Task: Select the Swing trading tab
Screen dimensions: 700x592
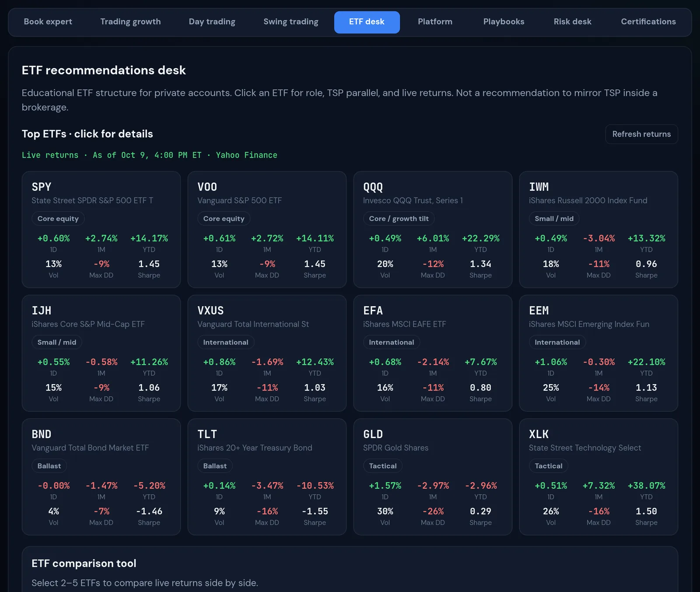Action: click(x=291, y=22)
